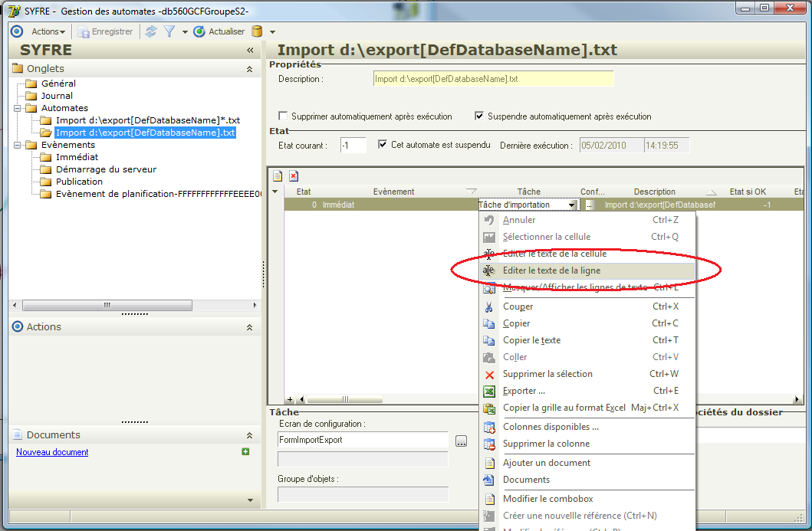Uncheck Suspendre automatiquement après exécution
This screenshot has width=812, height=531.
tap(479, 116)
